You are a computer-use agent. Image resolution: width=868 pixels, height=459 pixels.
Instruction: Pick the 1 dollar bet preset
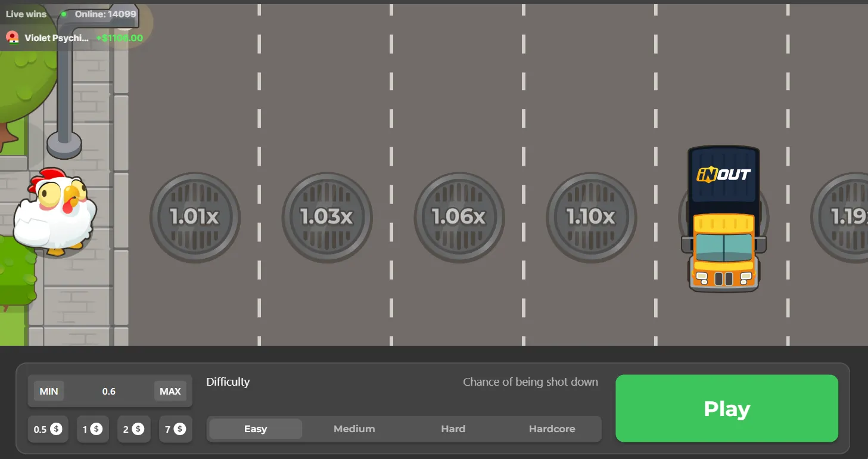click(92, 429)
